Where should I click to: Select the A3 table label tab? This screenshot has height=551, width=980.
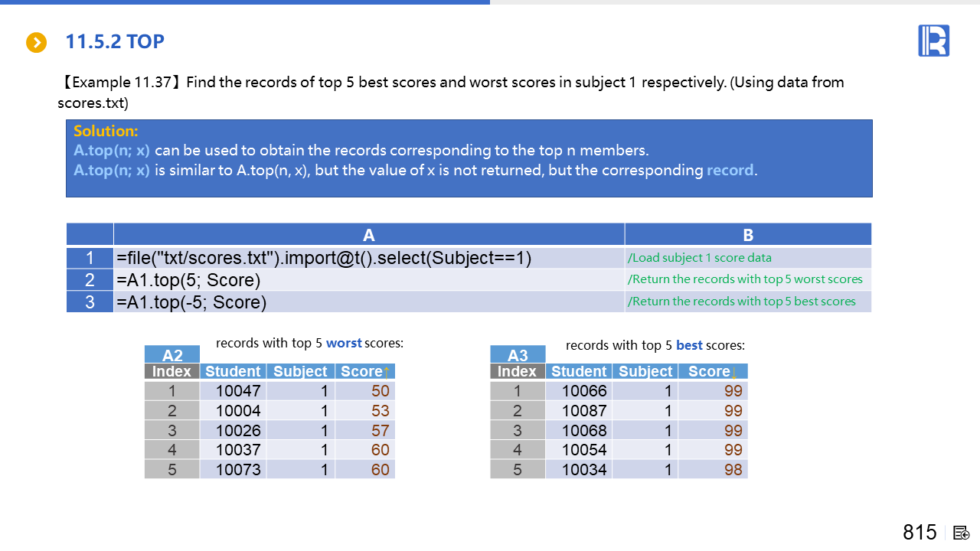pos(518,355)
